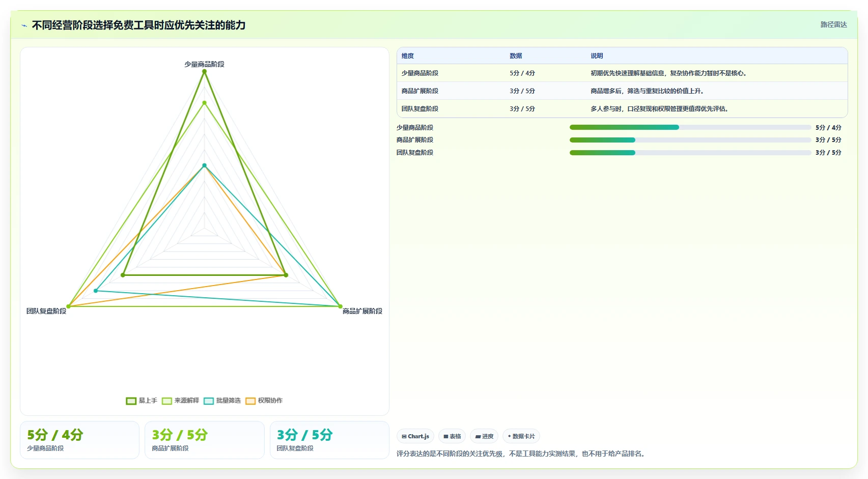Click the 说明 table column header
The image size is (868, 479).
coord(597,56)
